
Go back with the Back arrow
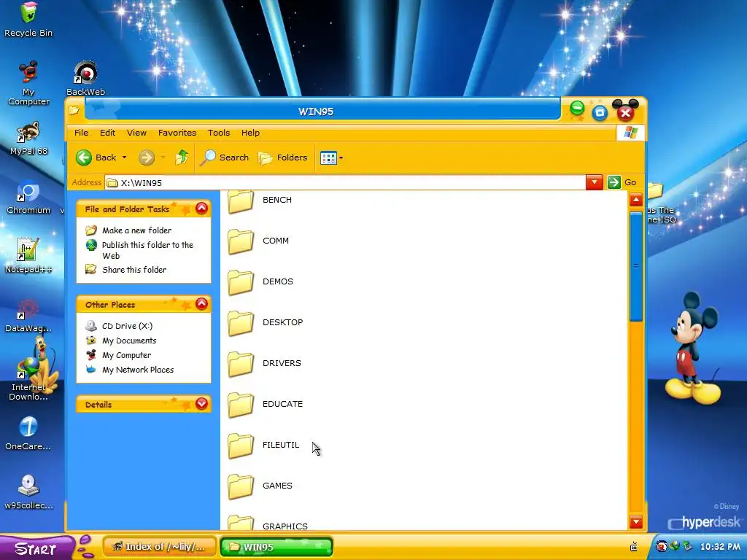pos(96,157)
